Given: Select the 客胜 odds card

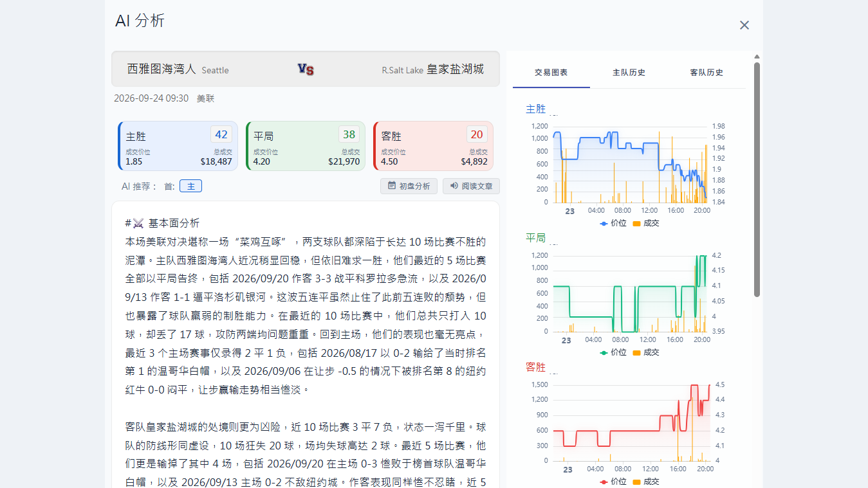Looking at the screenshot, I should tap(433, 146).
